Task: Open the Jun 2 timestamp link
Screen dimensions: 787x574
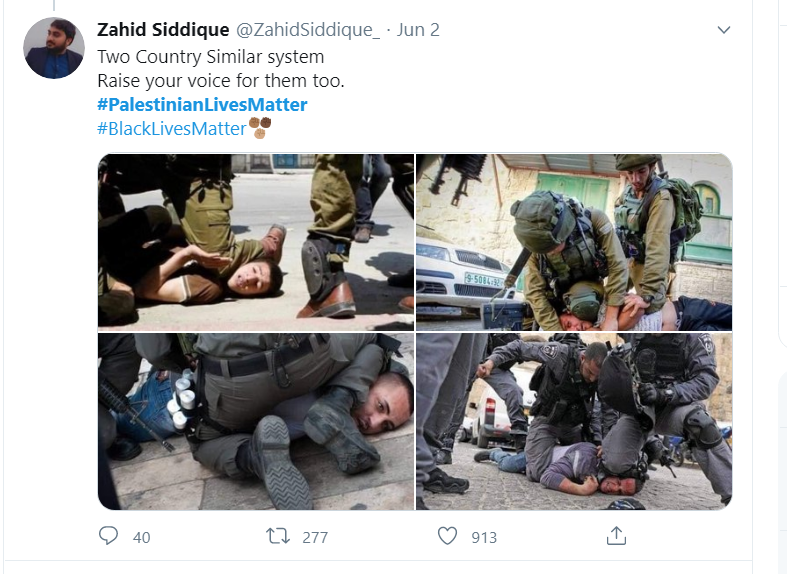Action: click(x=418, y=30)
